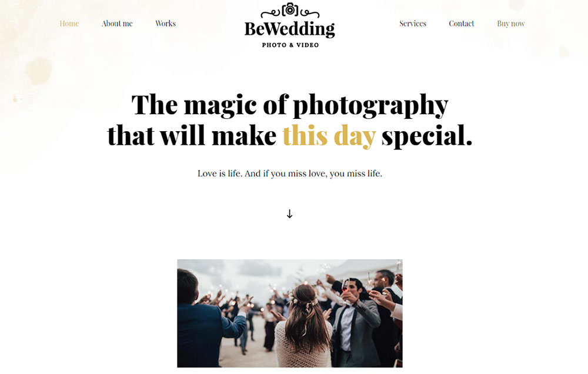This screenshot has width=588, height=374.
Task: Click the right swirl ornament beside the camera
Action: [x=310, y=14]
